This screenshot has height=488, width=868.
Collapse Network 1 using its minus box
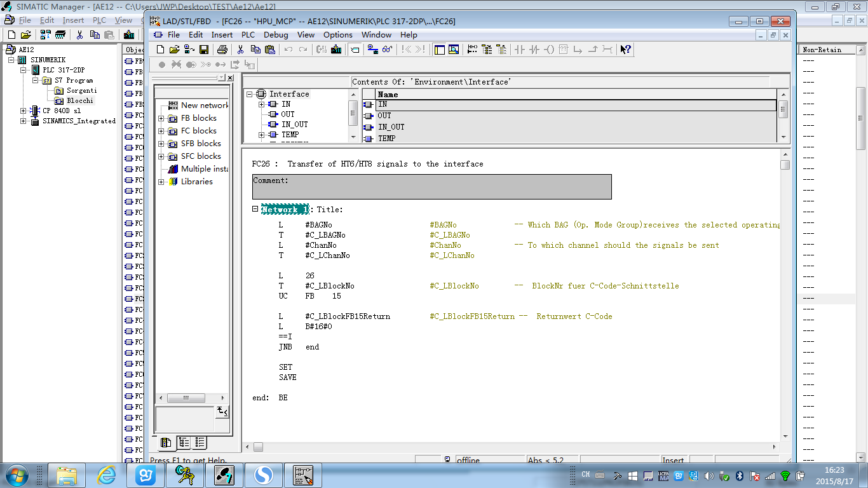255,209
